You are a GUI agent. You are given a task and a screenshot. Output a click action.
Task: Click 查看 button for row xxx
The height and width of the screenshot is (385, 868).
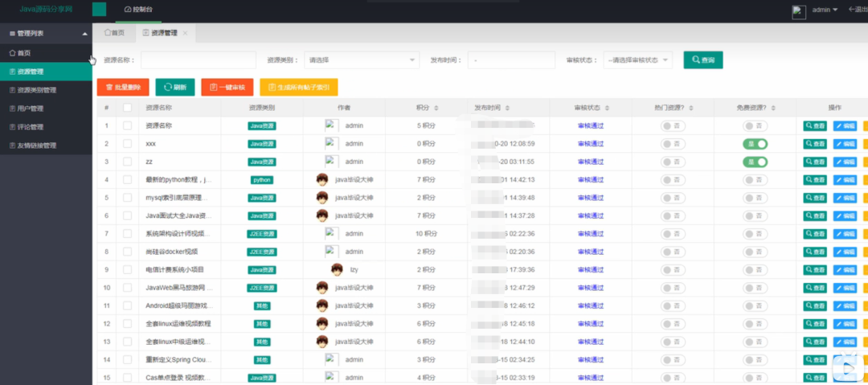[x=815, y=144]
